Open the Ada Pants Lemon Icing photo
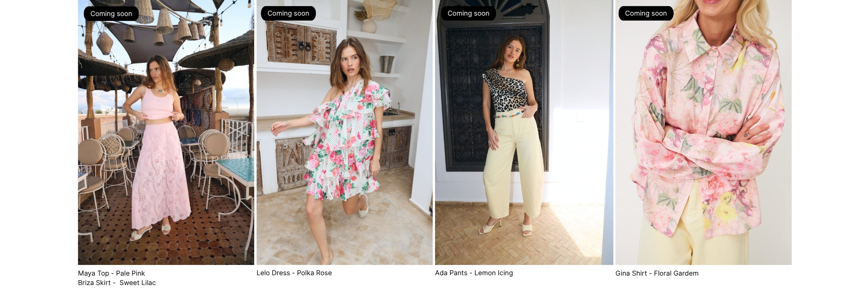This screenshot has width=868, height=308. click(x=524, y=132)
